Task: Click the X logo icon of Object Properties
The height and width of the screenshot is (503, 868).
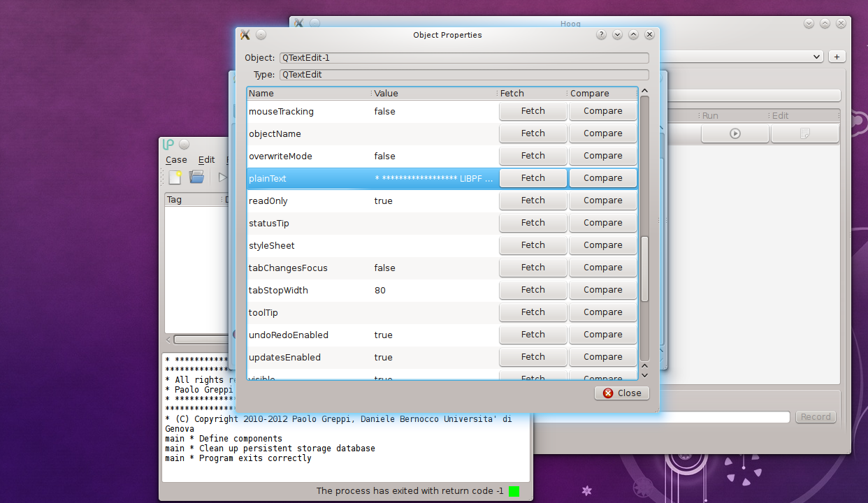Action: 245,35
